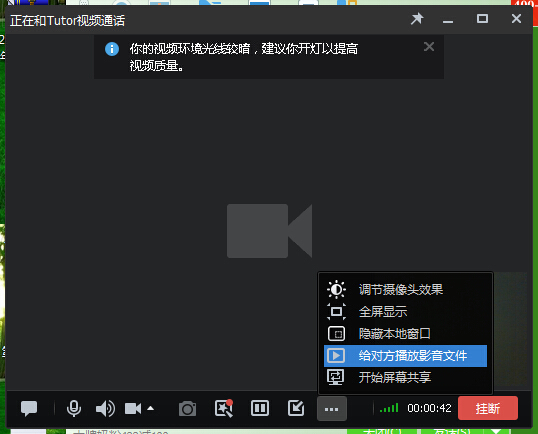Pin the video call window on top
This screenshot has width=538, height=434.
[417, 19]
